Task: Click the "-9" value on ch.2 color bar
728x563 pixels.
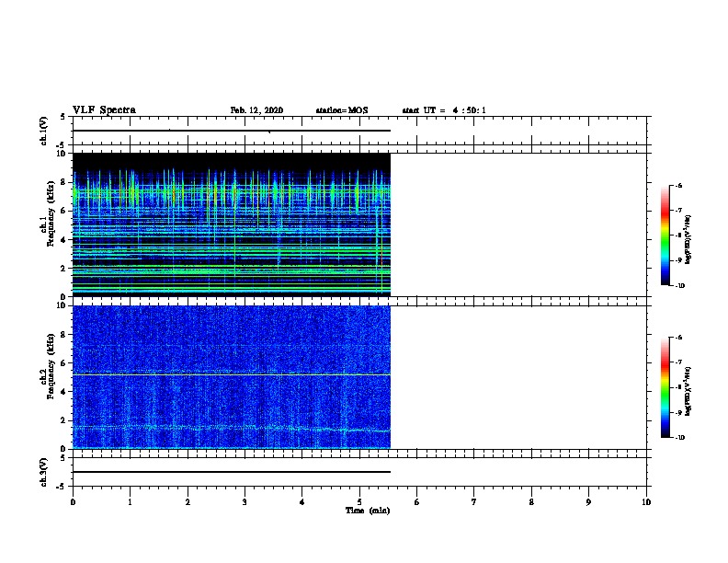Action: [678, 412]
